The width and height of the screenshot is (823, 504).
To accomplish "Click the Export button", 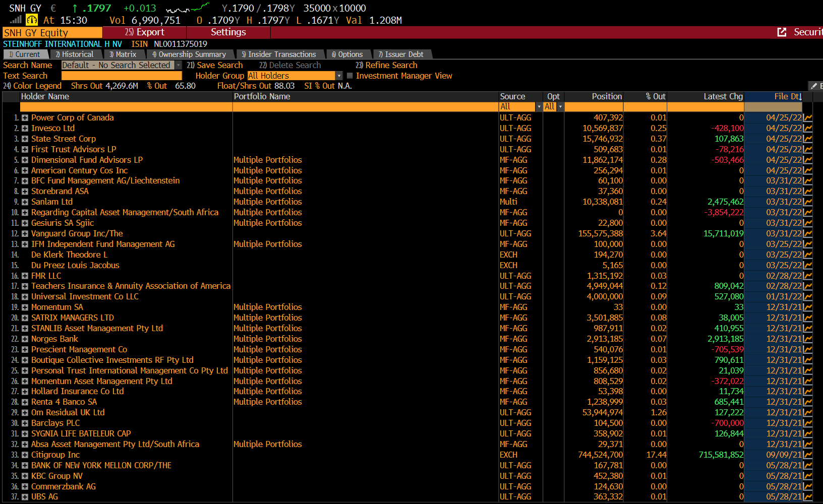I will [145, 32].
